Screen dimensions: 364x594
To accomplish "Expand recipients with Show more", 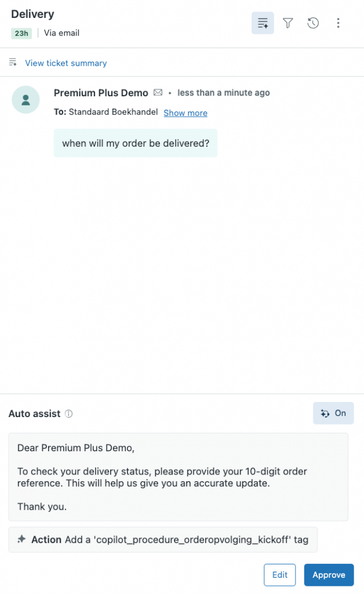I will click(x=185, y=113).
